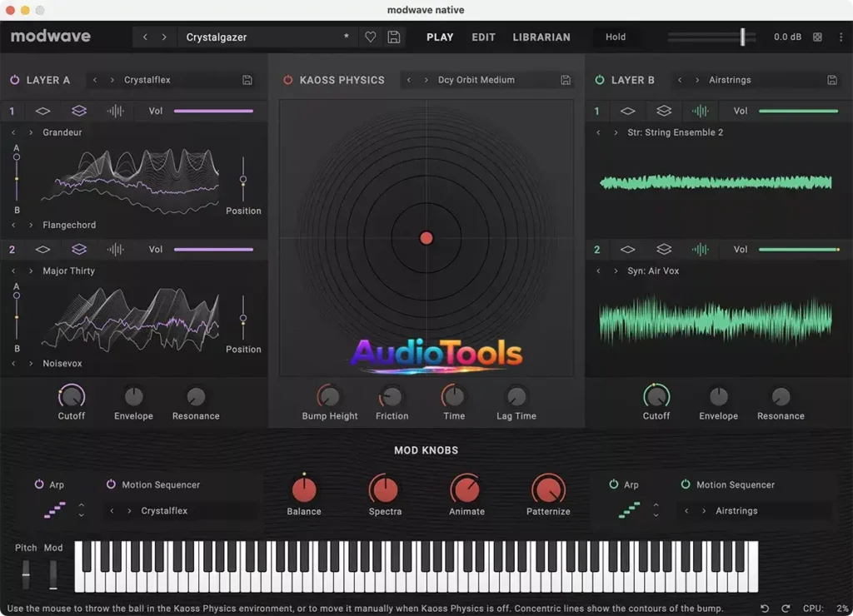This screenshot has height=616, width=853.
Task: Switch to the LIBRARIAN tab
Action: point(541,37)
